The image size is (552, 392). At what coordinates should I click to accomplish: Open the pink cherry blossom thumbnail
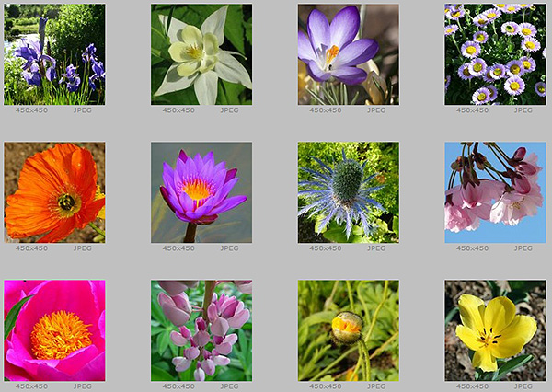tap(495, 192)
